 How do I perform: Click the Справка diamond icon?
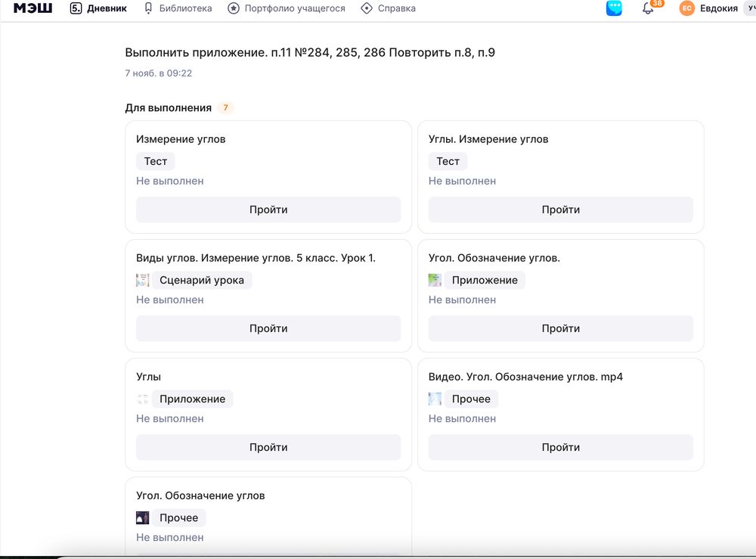point(367,8)
